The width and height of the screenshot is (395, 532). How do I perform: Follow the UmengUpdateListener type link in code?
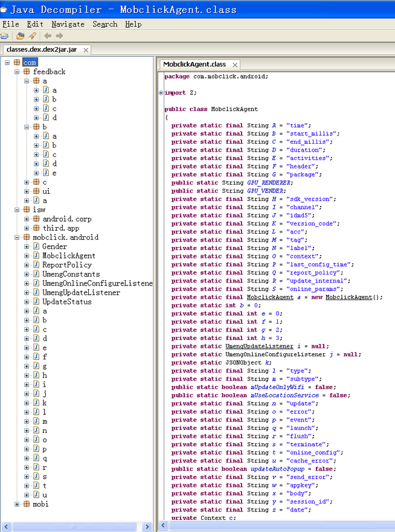click(259, 346)
